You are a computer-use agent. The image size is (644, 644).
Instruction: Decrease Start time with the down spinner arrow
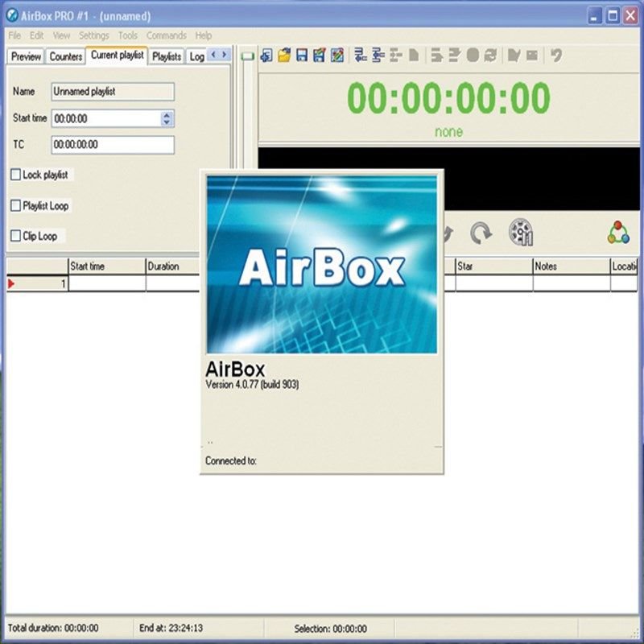(167, 122)
